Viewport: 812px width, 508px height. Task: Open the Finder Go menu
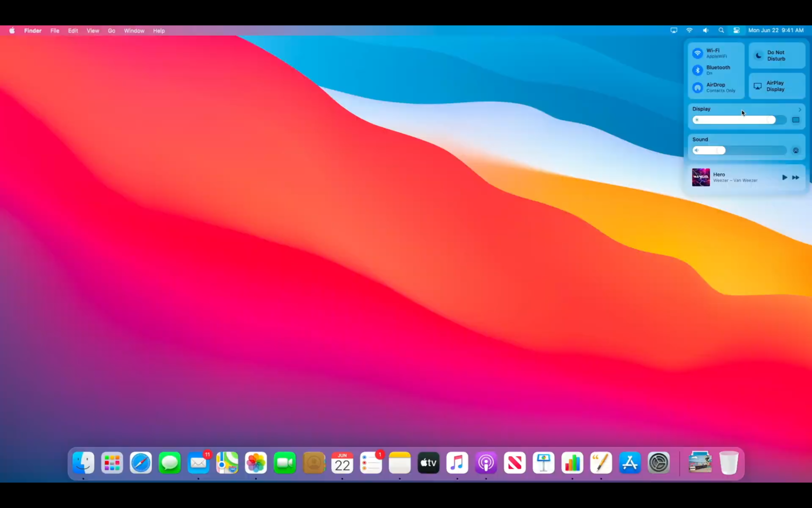click(x=111, y=30)
